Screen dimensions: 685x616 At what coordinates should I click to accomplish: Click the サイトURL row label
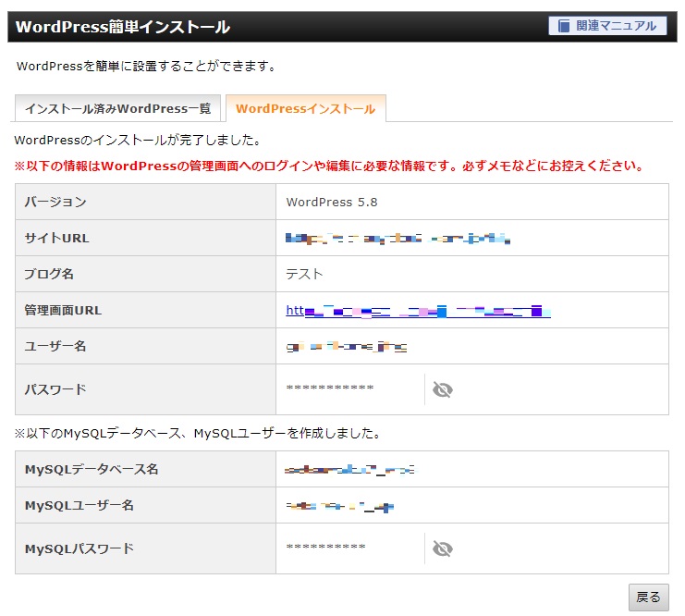(56, 239)
